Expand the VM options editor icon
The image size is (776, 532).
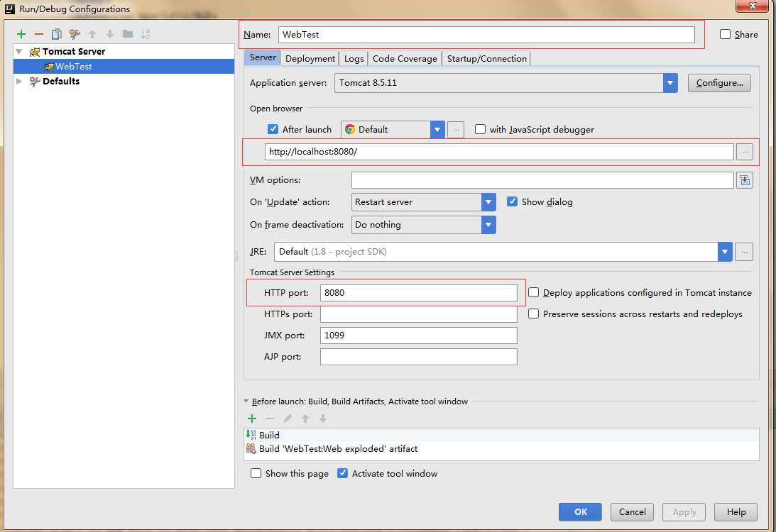click(x=745, y=180)
